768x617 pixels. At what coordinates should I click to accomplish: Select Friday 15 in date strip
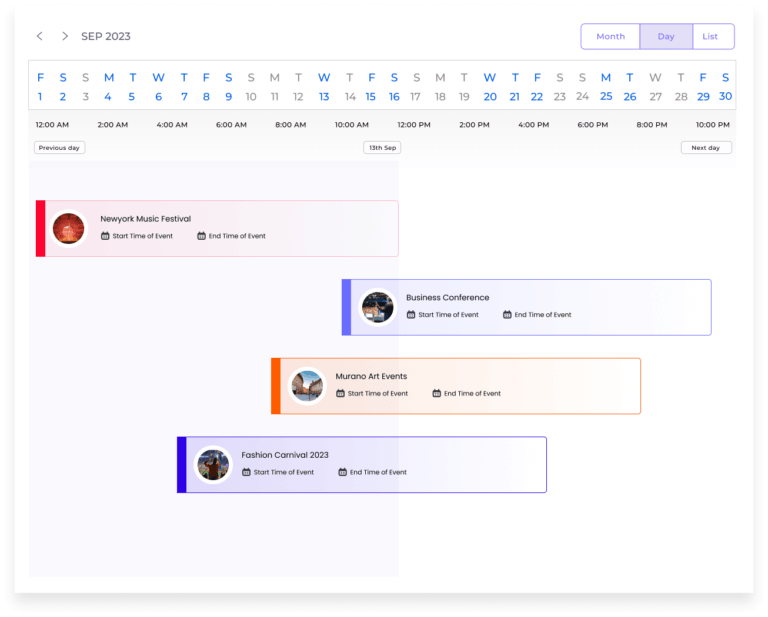tap(371, 87)
